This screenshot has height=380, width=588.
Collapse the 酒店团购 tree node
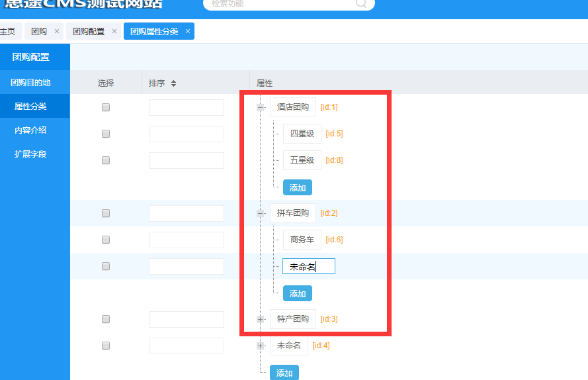pos(261,107)
